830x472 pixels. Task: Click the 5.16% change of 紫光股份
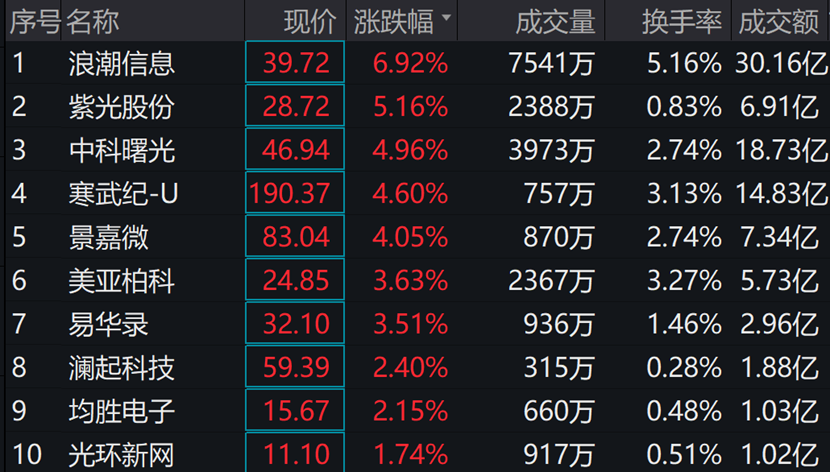click(410, 107)
